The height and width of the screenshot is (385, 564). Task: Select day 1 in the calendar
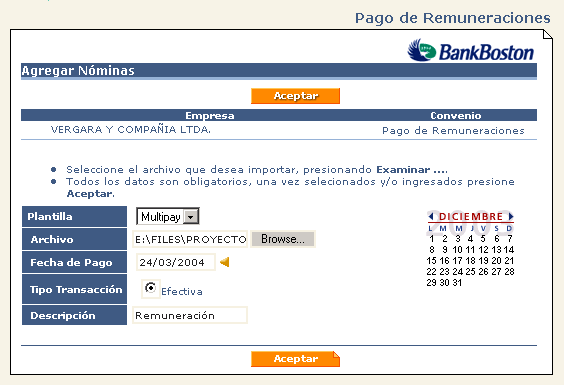(432, 239)
